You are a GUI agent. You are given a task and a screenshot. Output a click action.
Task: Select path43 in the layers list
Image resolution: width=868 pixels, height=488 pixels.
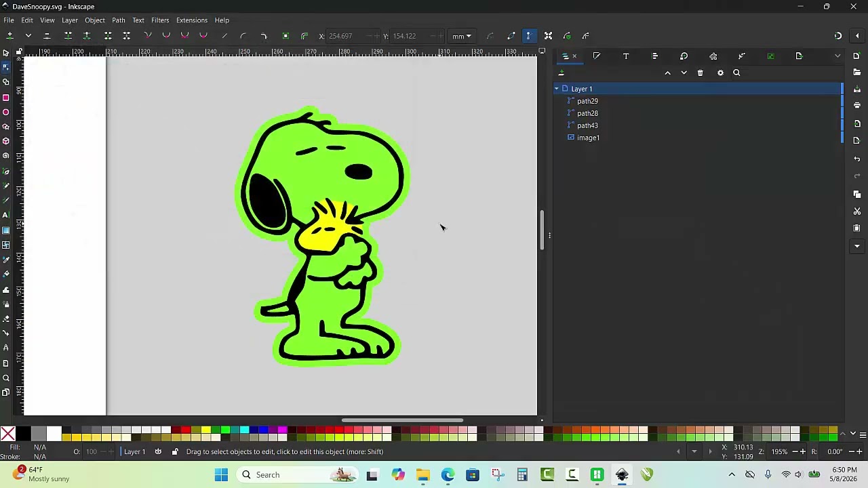click(587, 125)
